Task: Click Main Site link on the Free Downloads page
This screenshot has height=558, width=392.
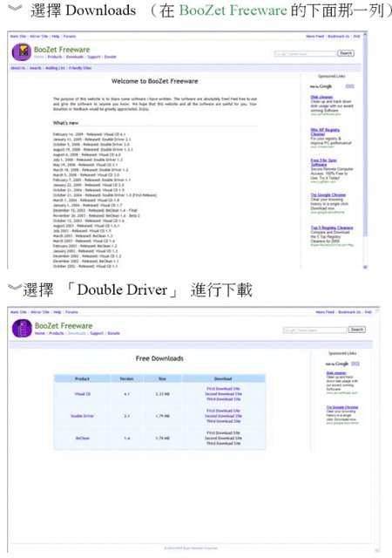Action: 18,312
